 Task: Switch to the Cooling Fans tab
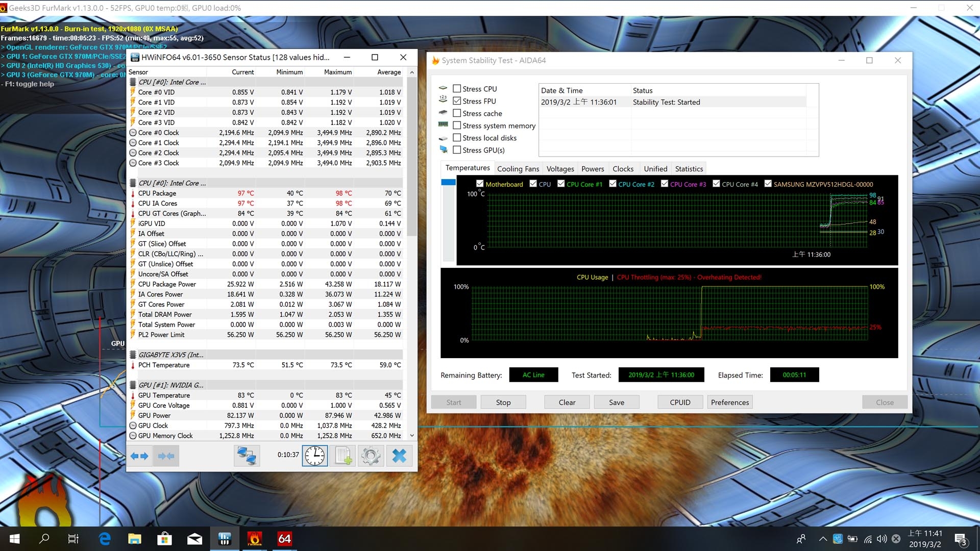click(518, 169)
